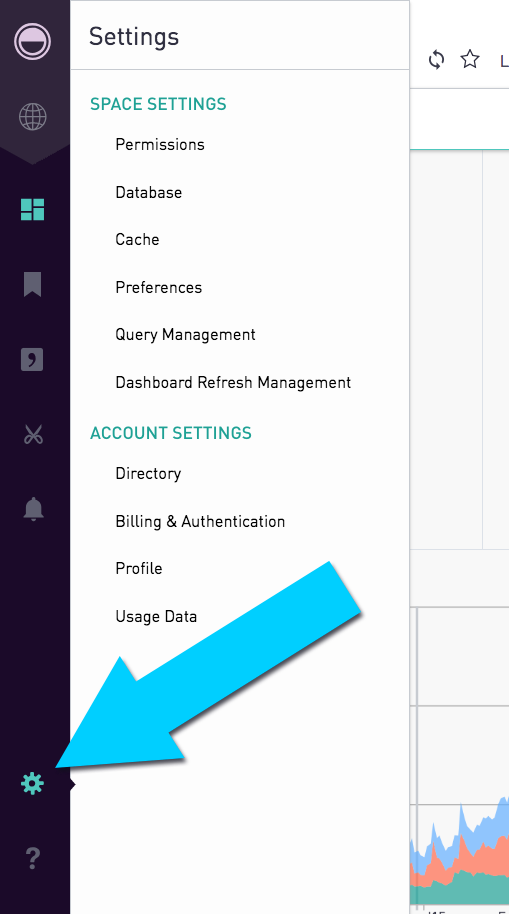
Task: Open Usage Data settings
Action: pyautogui.click(x=156, y=616)
